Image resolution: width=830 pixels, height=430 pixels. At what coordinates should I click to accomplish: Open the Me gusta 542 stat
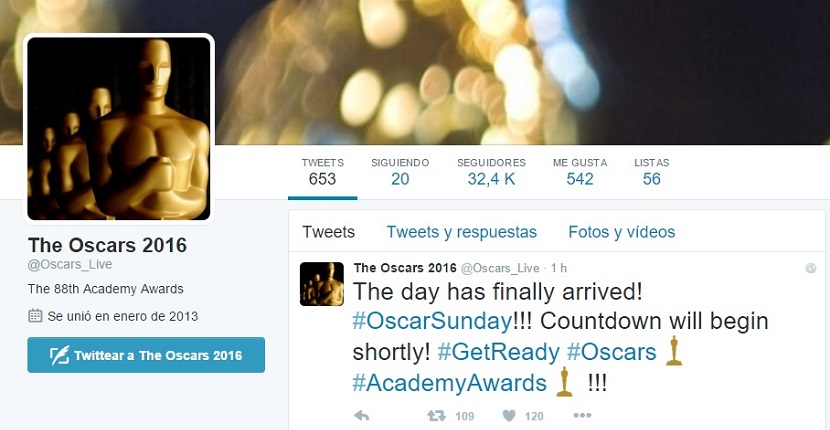pyautogui.click(x=580, y=172)
